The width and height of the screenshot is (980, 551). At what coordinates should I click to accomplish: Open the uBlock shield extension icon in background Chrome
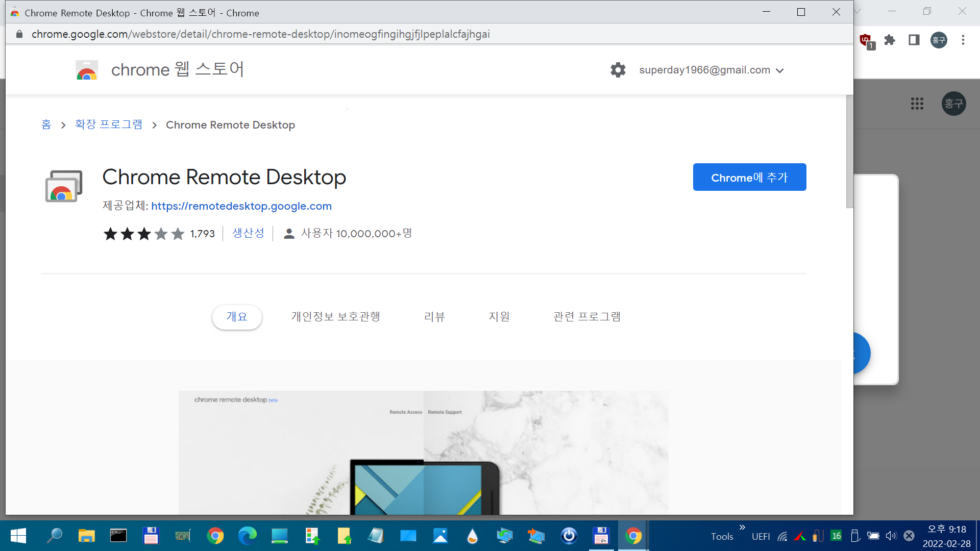click(x=866, y=40)
